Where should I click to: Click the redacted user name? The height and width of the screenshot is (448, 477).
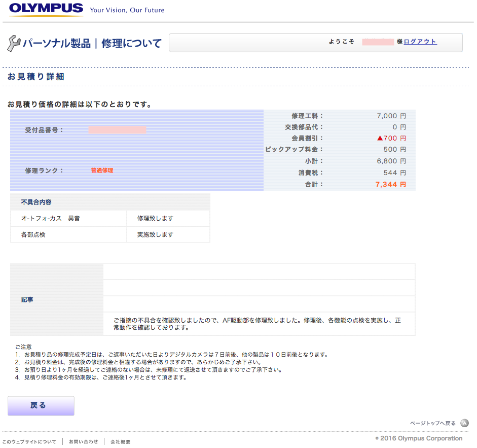tap(378, 42)
